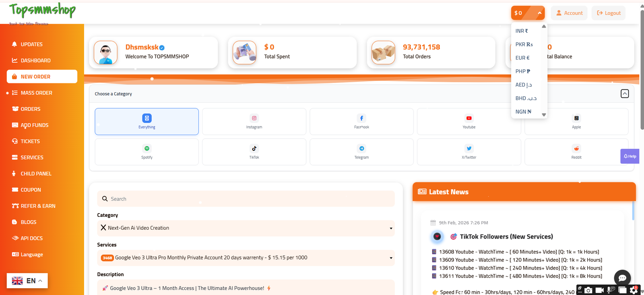Click the "9th Feb, 2026 7:26 PM" date

pyautogui.click(x=463, y=223)
